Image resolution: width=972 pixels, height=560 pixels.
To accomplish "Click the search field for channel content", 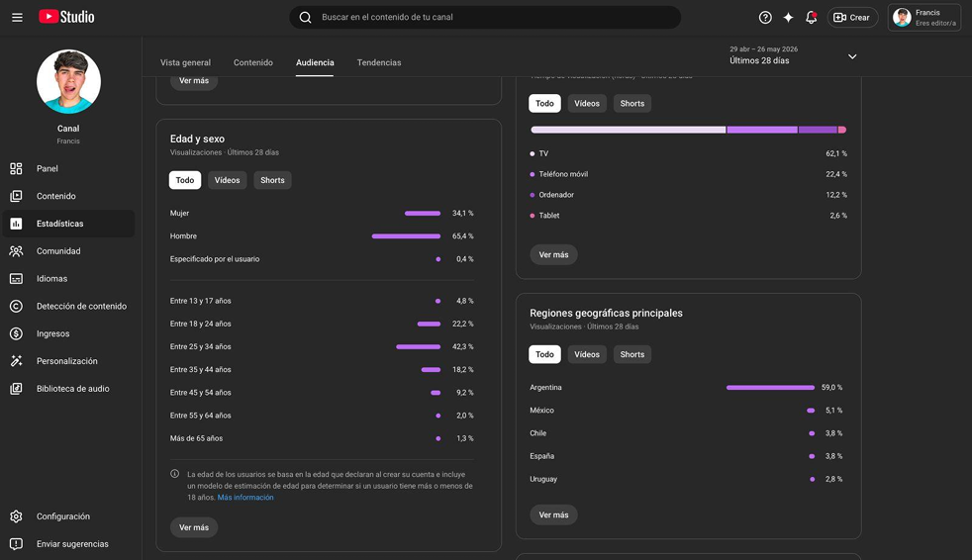I will pos(485,18).
